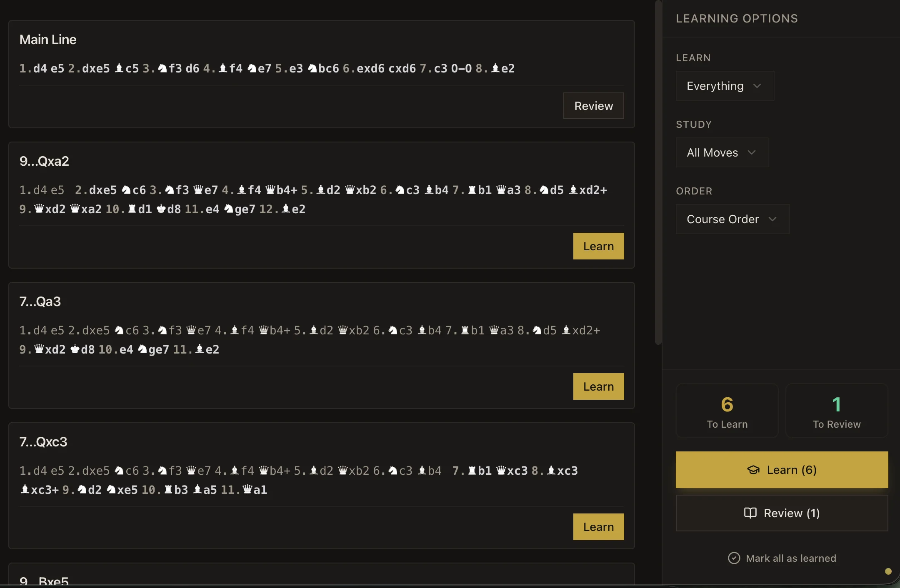Click the Main Line heading
This screenshot has height=588, width=900.
tap(48, 39)
